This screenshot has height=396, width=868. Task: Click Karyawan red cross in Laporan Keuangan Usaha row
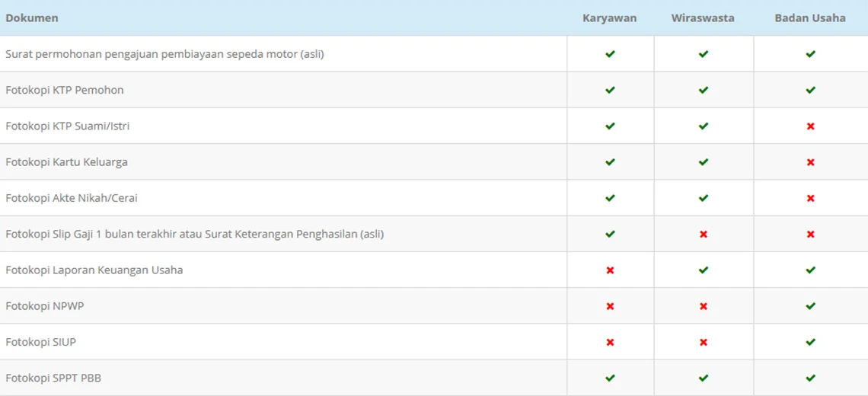(x=610, y=270)
